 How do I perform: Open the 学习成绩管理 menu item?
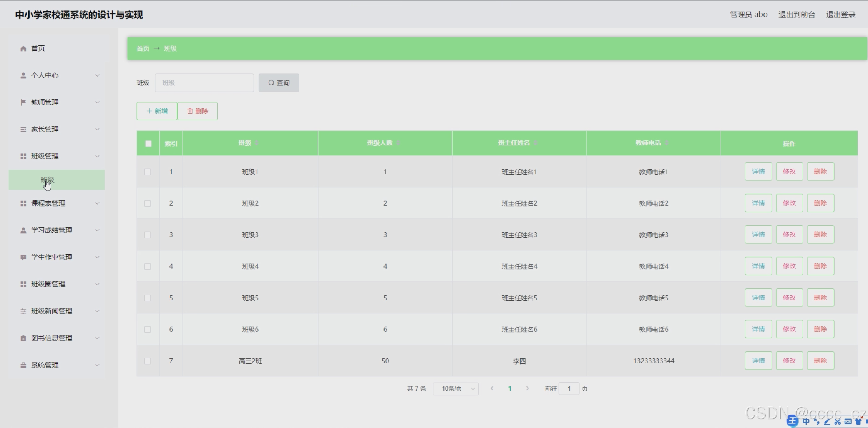tap(51, 230)
